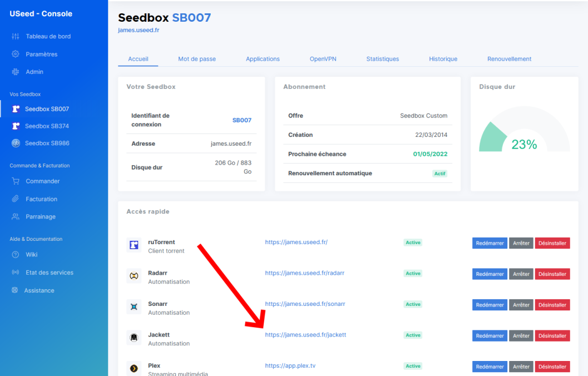
Task: Restart ruTorrent with Redémarrer button
Action: coord(490,243)
